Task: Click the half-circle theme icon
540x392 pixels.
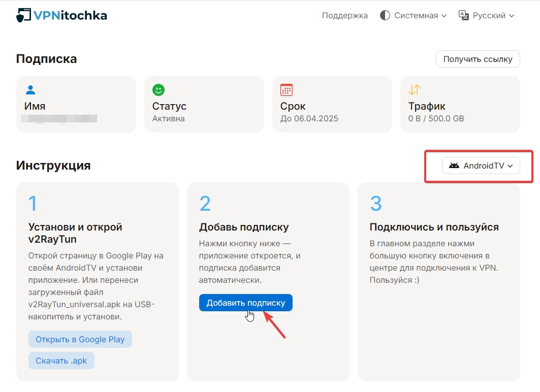Action: (x=385, y=16)
